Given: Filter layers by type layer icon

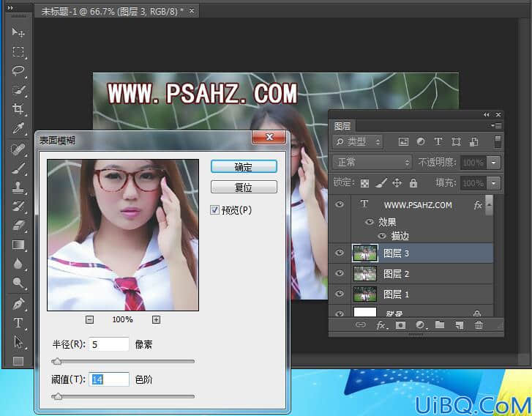Looking at the screenshot, I should point(438,141).
